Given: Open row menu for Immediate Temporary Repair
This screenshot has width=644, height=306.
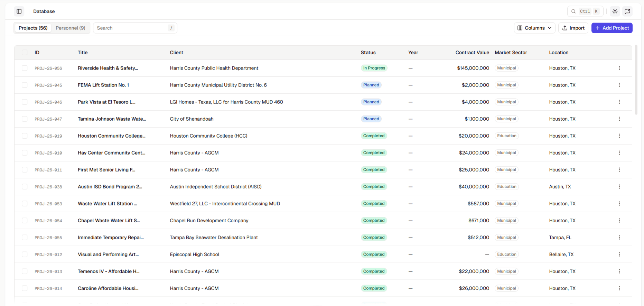Looking at the screenshot, I should click(x=619, y=238).
